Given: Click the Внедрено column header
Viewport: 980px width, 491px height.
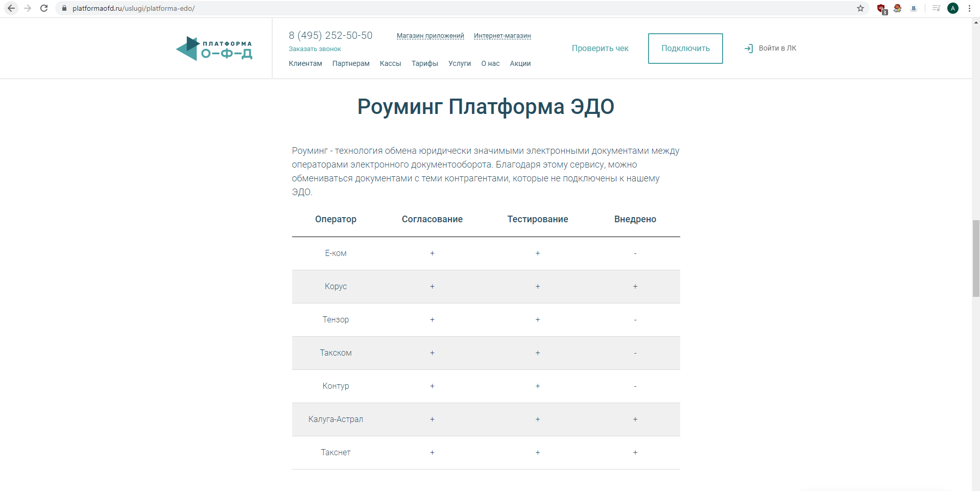Looking at the screenshot, I should (x=635, y=219).
